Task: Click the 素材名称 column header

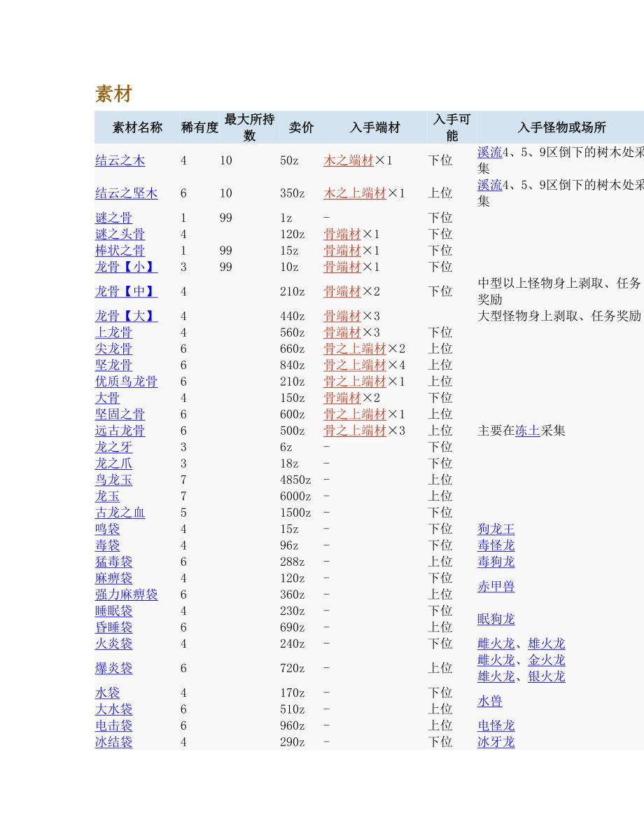Action: pos(137,127)
